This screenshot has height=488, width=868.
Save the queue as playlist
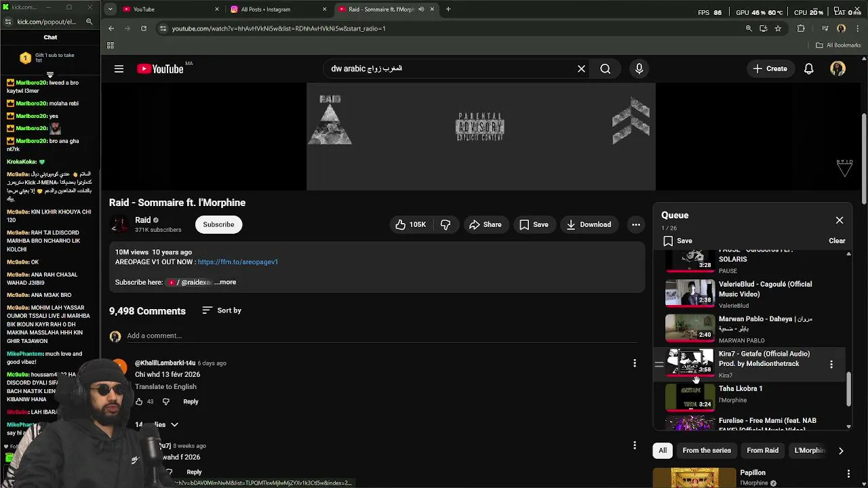click(677, 241)
